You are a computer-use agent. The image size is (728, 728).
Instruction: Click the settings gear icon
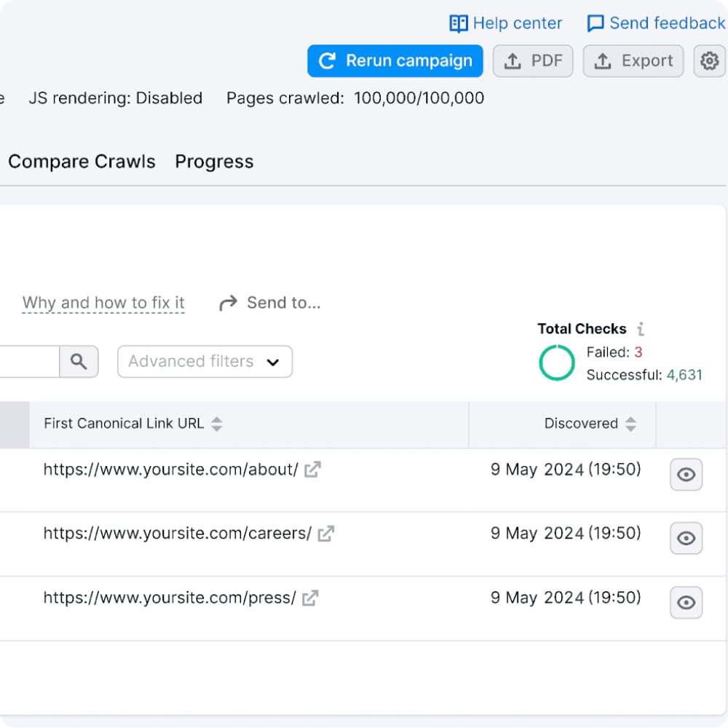[709, 61]
